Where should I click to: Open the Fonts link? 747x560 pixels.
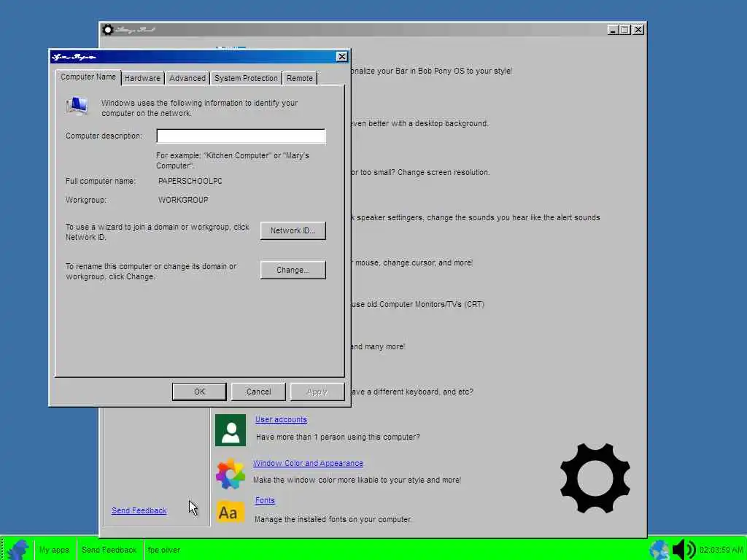click(265, 500)
